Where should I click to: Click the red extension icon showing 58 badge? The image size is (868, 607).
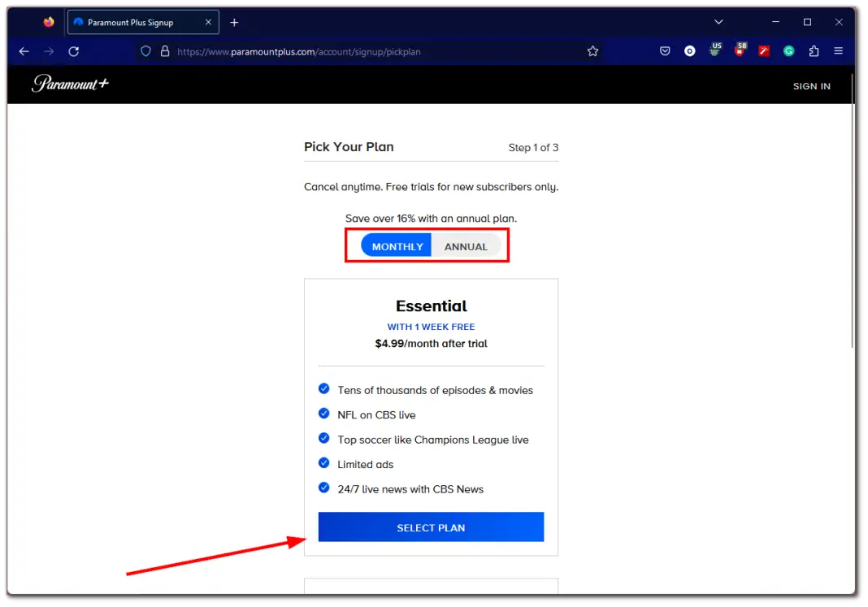tap(740, 50)
